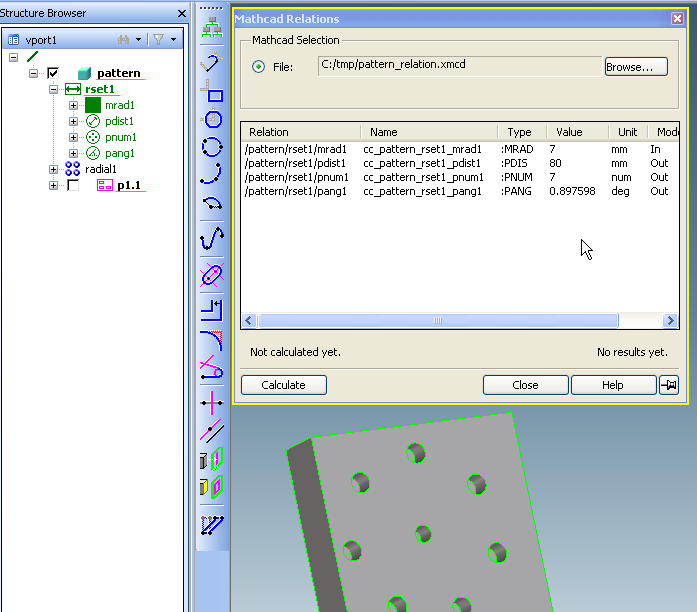This screenshot has height=612, width=697.
Task: Close the Structure Browser panel
Action: (x=182, y=13)
